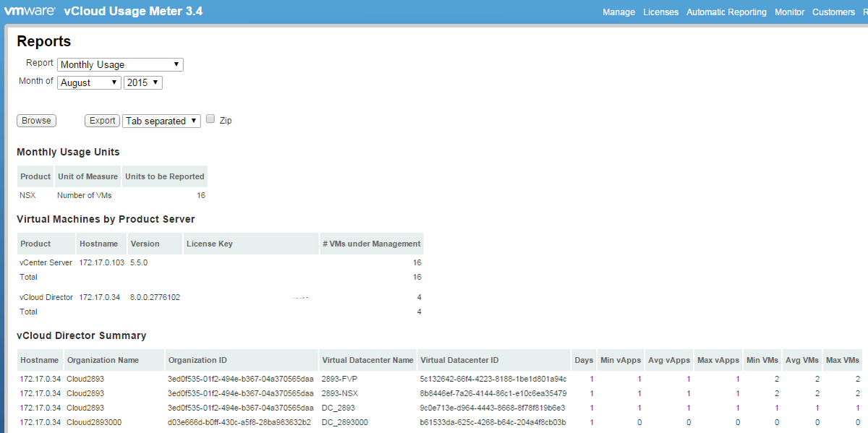Screen dimensions: 868x433
Task: Click the Units to be Reported header
Action: point(165,176)
